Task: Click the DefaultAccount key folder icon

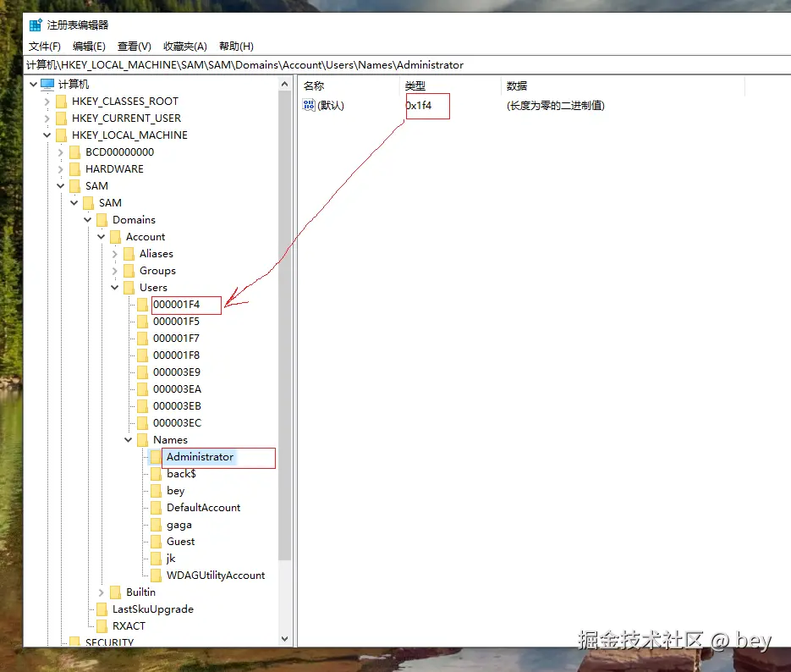Action: coord(157,507)
